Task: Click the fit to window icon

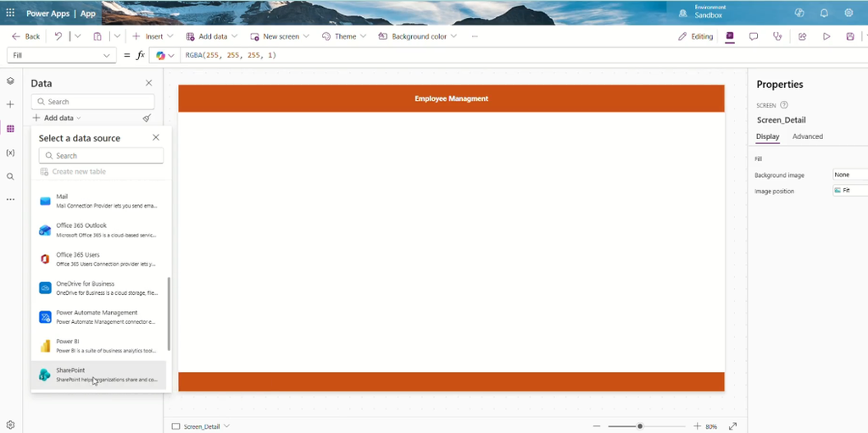Action: (732, 426)
